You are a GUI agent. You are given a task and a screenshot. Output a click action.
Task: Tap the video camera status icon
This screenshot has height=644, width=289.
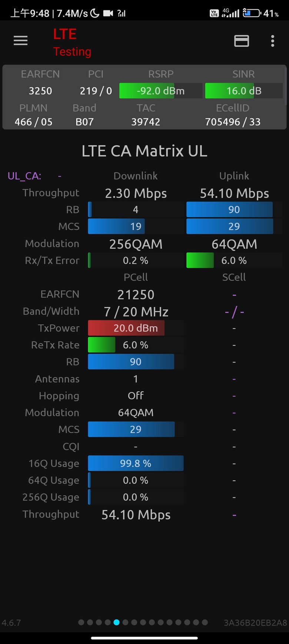click(x=108, y=13)
